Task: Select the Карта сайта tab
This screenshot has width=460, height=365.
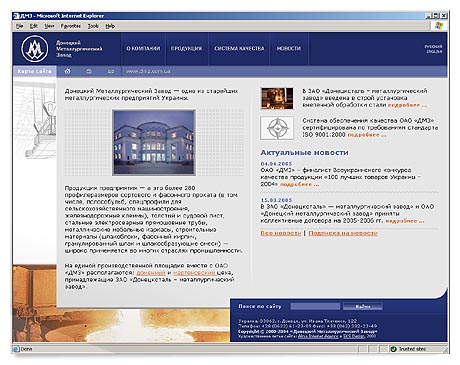Action: tap(35, 71)
